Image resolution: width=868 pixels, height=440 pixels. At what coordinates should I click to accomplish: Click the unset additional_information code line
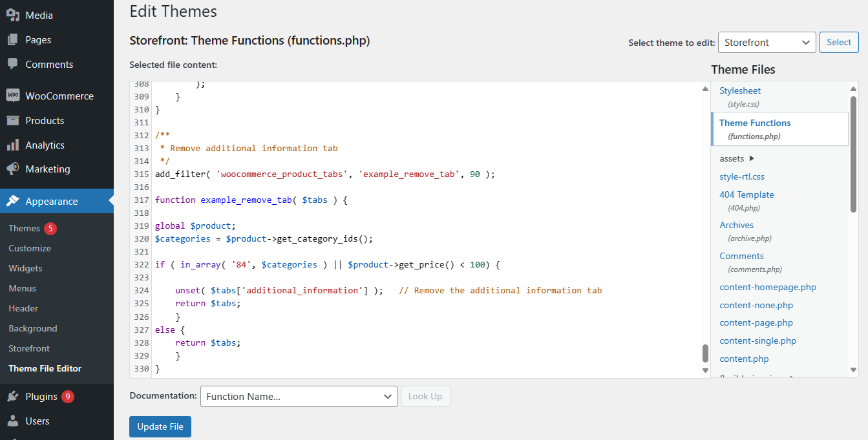pos(388,290)
